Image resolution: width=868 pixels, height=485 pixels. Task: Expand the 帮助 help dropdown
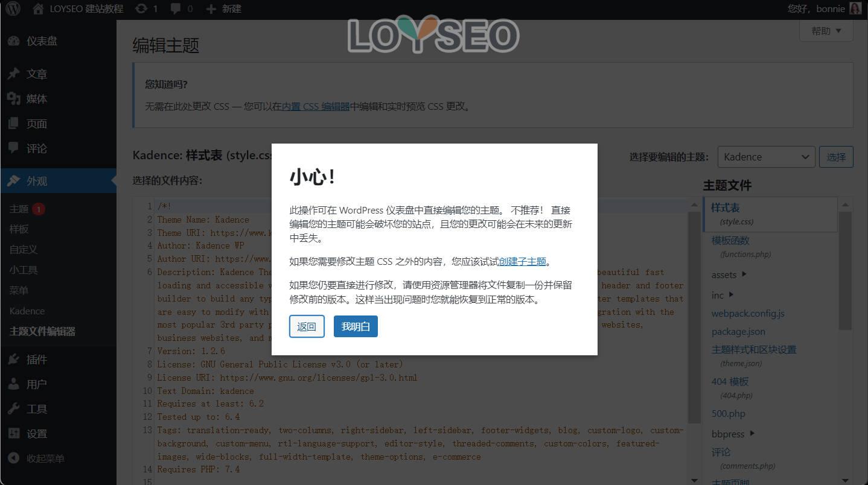[x=826, y=31]
